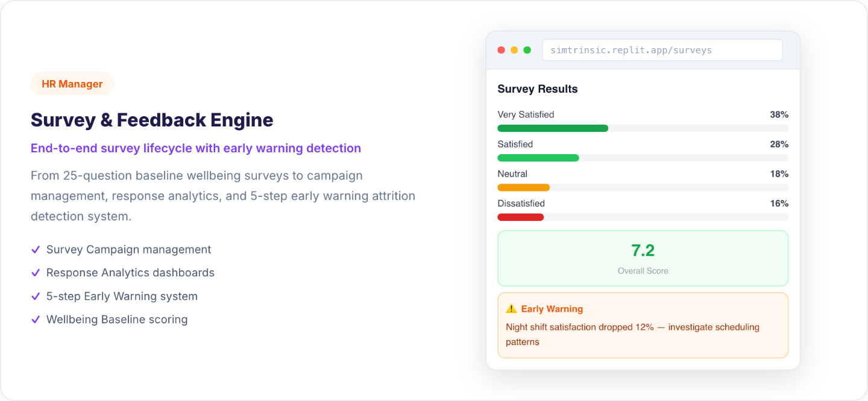This screenshot has height=401, width=868.
Task: Expand the Early Warning alert panel
Action: coord(643,325)
